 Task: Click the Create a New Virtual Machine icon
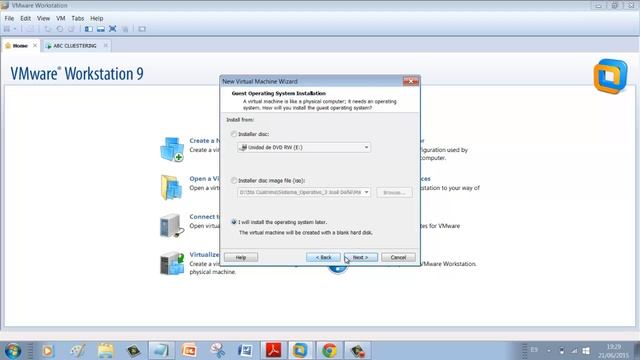pyautogui.click(x=172, y=149)
